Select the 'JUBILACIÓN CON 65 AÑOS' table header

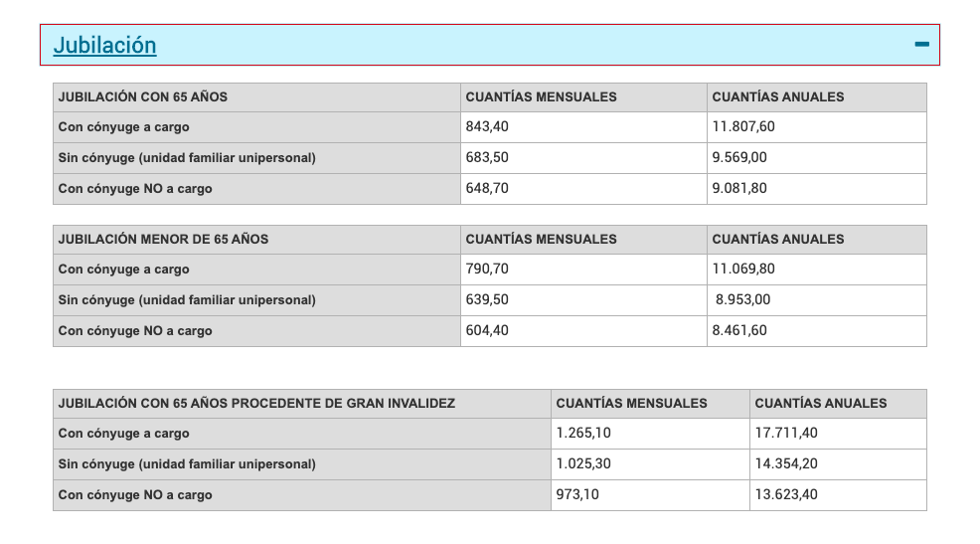[143, 97]
